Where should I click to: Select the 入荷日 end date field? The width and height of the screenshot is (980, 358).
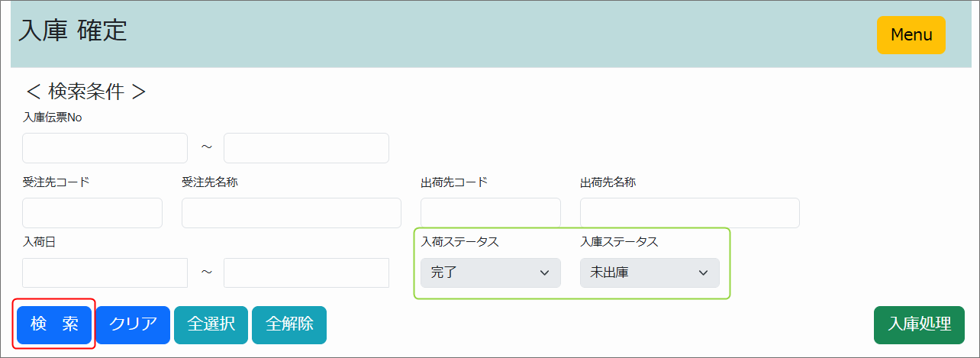[x=306, y=273]
